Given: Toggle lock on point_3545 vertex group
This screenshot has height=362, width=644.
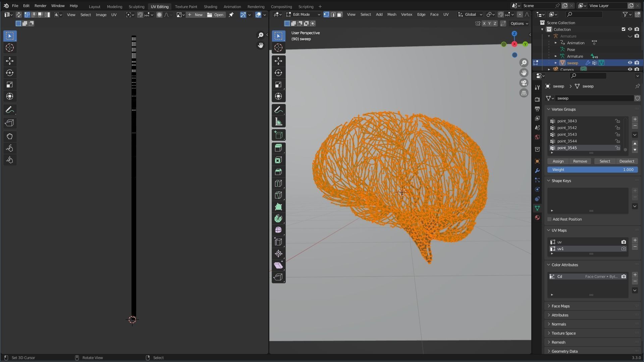Looking at the screenshot, I should click(x=618, y=148).
